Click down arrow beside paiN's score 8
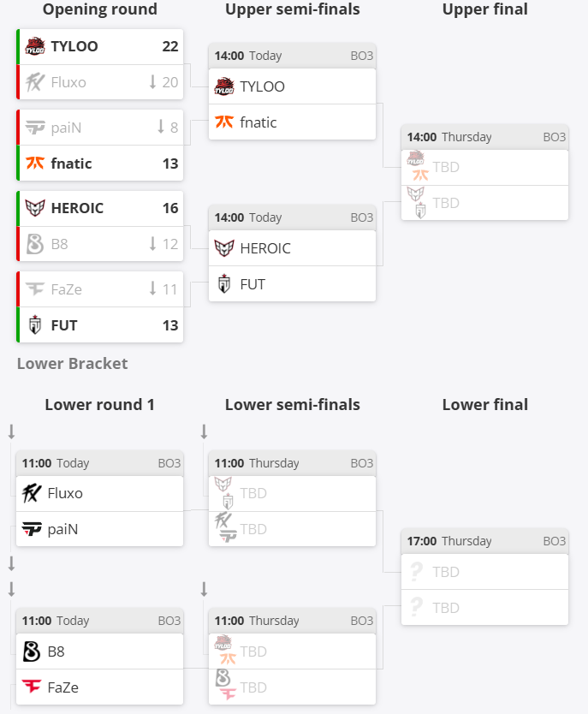Image resolution: width=588 pixels, height=714 pixels. point(161,127)
